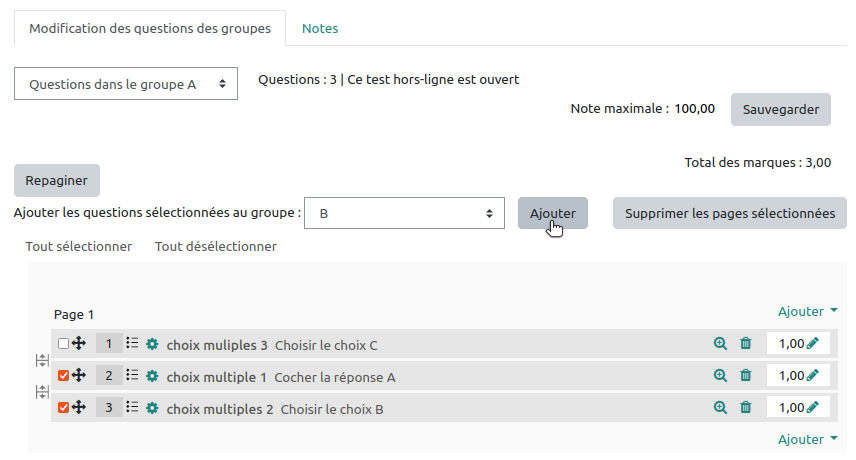Uncheck the box for choix multiple 1
This screenshot has height=460, width=856.
(x=64, y=376)
